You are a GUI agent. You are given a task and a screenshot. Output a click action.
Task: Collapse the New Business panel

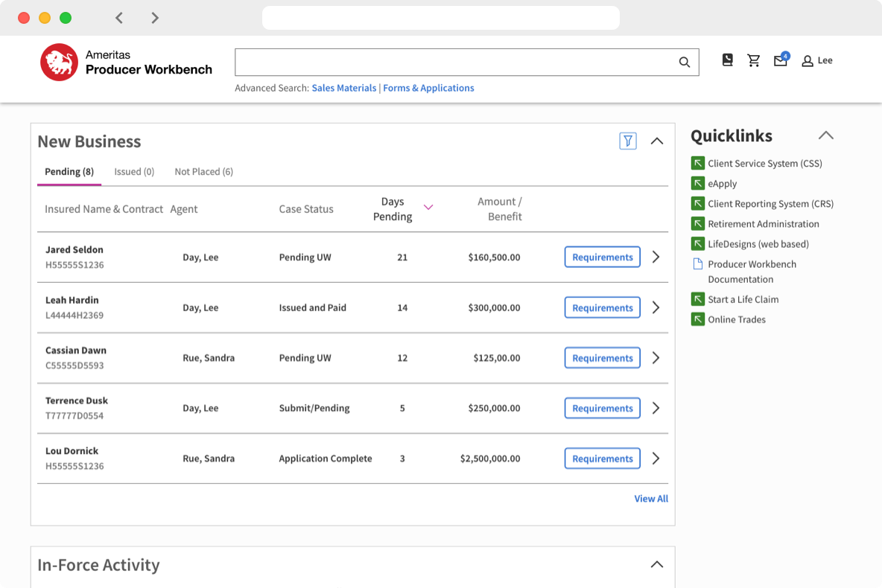pyautogui.click(x=656, y=141)
